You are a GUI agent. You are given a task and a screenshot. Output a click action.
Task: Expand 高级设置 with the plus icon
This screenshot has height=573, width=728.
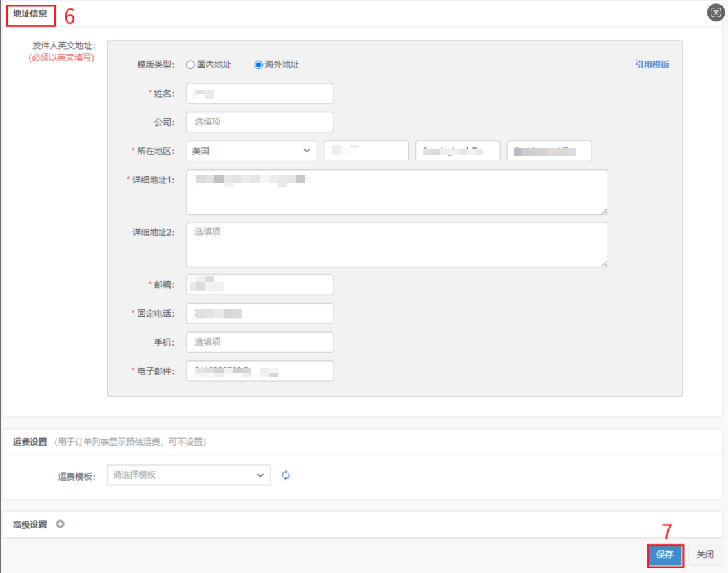(60, 525)
